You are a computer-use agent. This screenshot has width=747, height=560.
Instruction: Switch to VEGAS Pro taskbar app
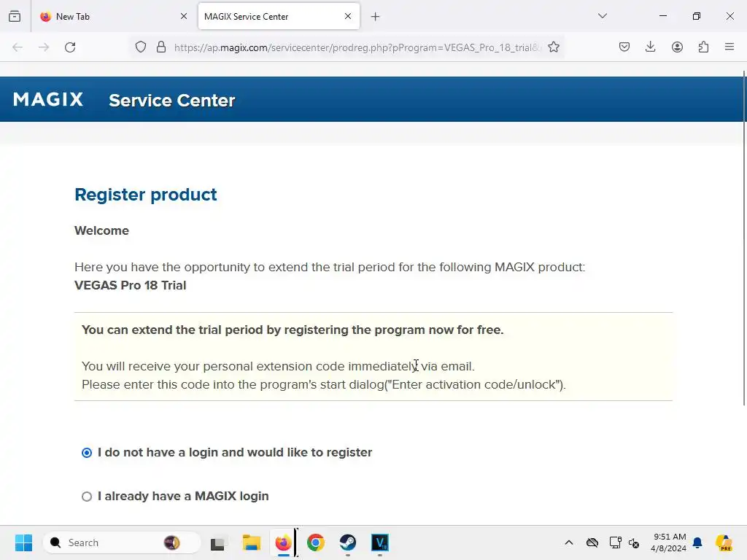(379, 542)
